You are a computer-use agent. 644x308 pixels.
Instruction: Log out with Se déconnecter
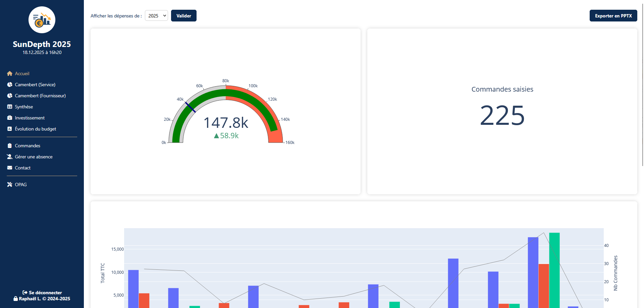pyautogui.click(x=42, y=293)
